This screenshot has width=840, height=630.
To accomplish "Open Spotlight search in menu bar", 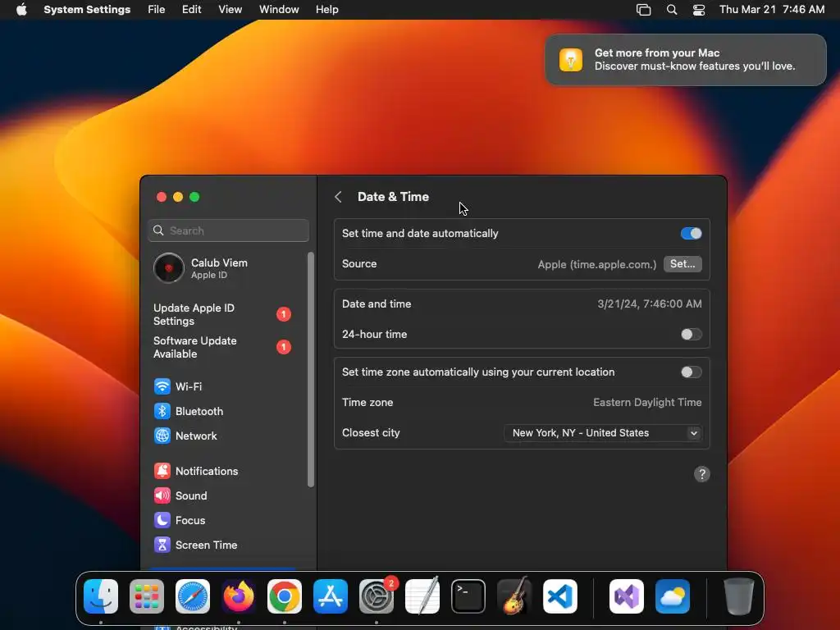I will click(x=672, y=10).
